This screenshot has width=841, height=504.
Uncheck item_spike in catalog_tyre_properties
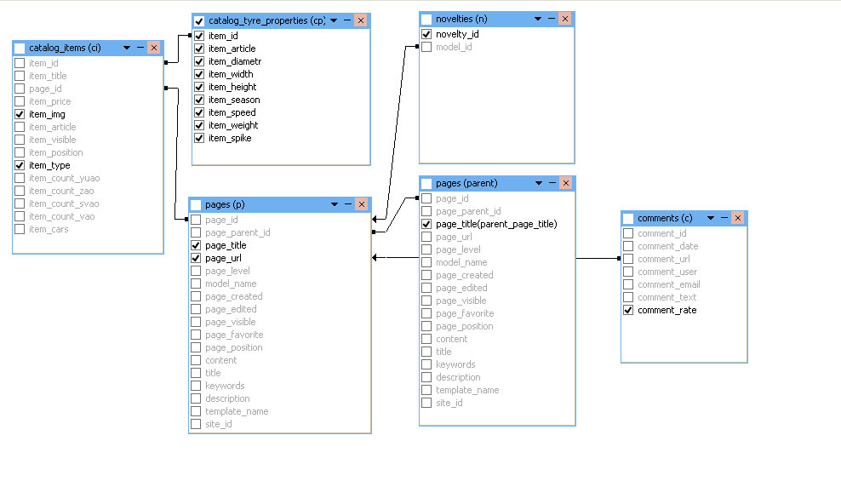199,138
